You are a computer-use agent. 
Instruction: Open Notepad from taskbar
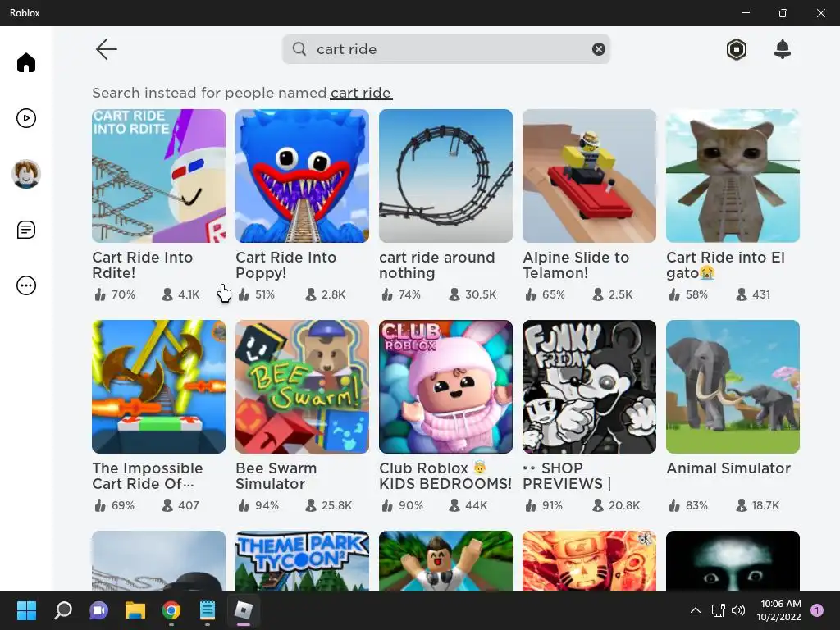(x=208, y=610)
